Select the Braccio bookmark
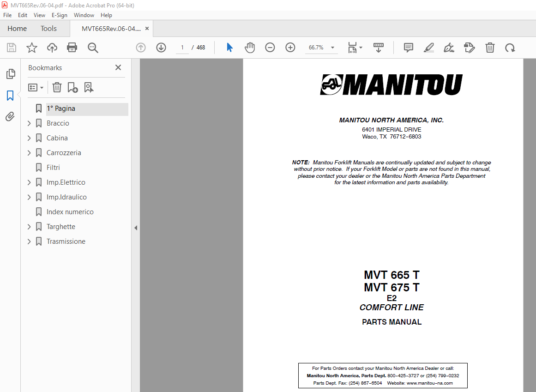Screen dimensions: 536x392 point(58,123)
